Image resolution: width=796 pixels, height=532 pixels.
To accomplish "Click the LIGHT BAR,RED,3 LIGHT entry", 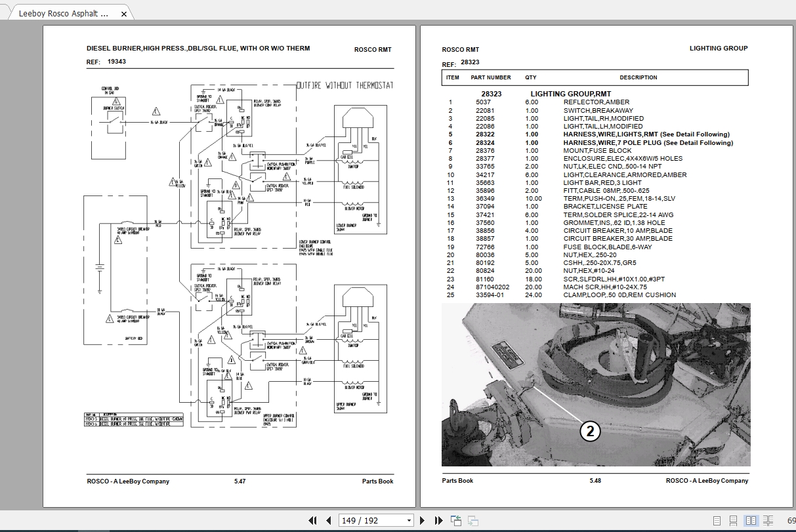I will tap(602, 182).
